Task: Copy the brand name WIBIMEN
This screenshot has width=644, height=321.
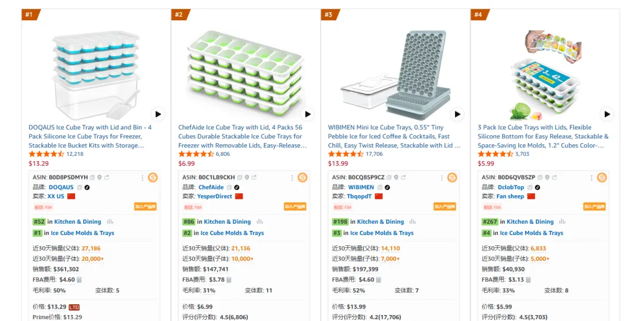Action: click(x=379, y=187)
